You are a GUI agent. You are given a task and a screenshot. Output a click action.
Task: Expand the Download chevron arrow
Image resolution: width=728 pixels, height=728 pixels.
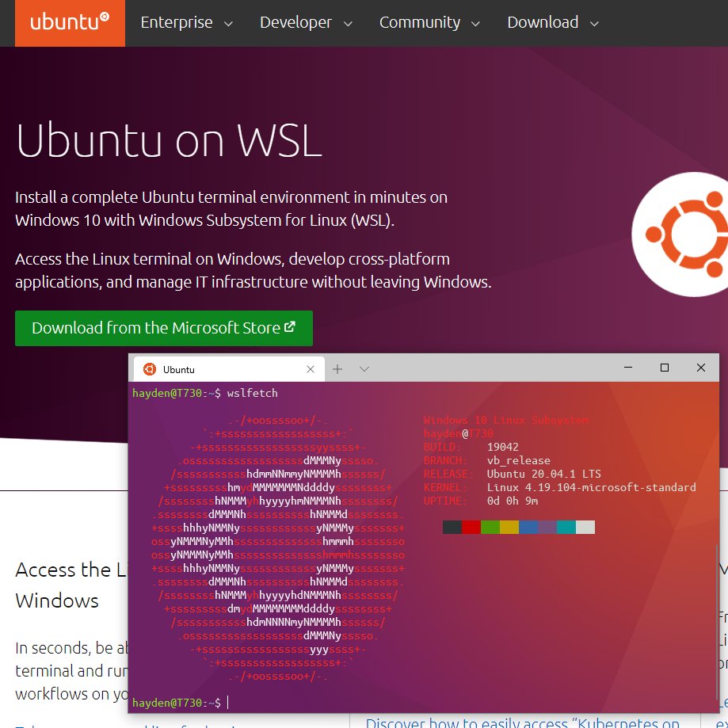(x=594, y=24)
